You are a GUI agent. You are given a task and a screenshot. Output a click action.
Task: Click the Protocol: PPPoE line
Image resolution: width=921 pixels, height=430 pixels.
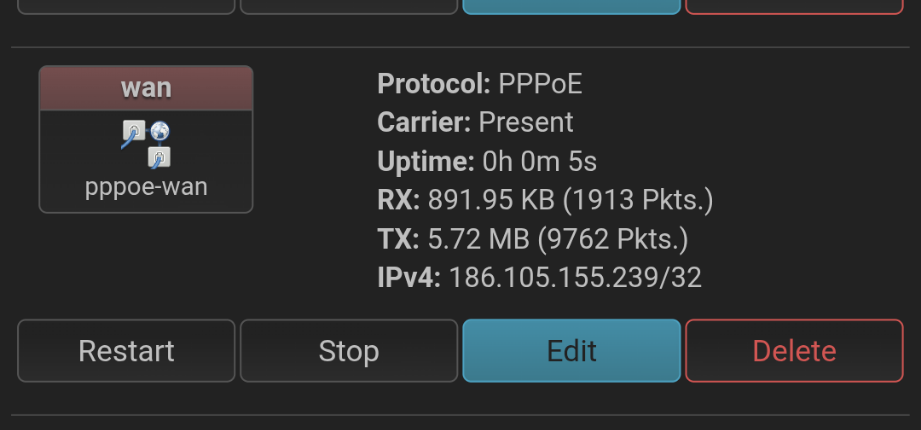(480, 84)
